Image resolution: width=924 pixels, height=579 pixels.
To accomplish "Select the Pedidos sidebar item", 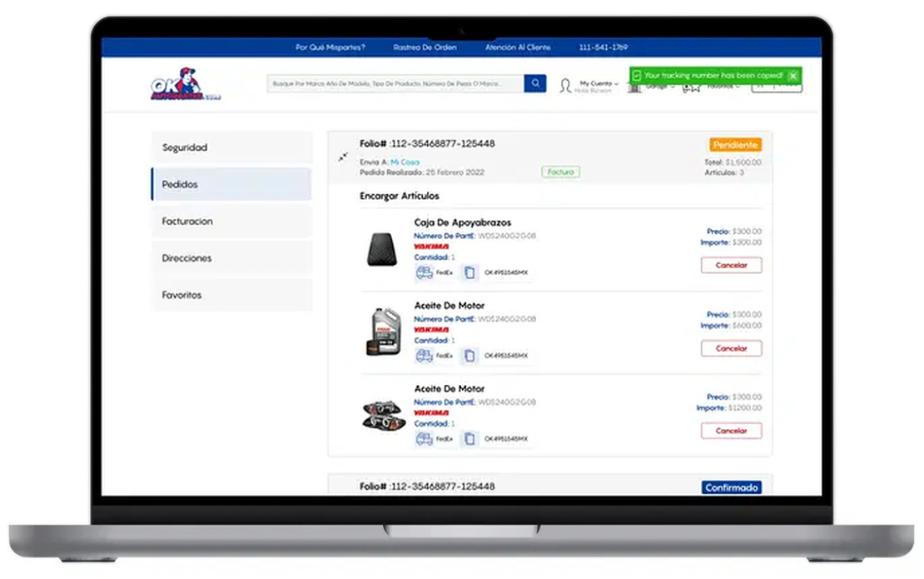I will point(231,184).
